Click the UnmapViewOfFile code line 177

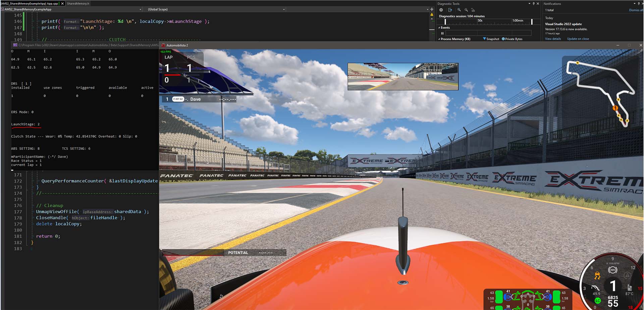pyautogui.click(x=93, y=212)
